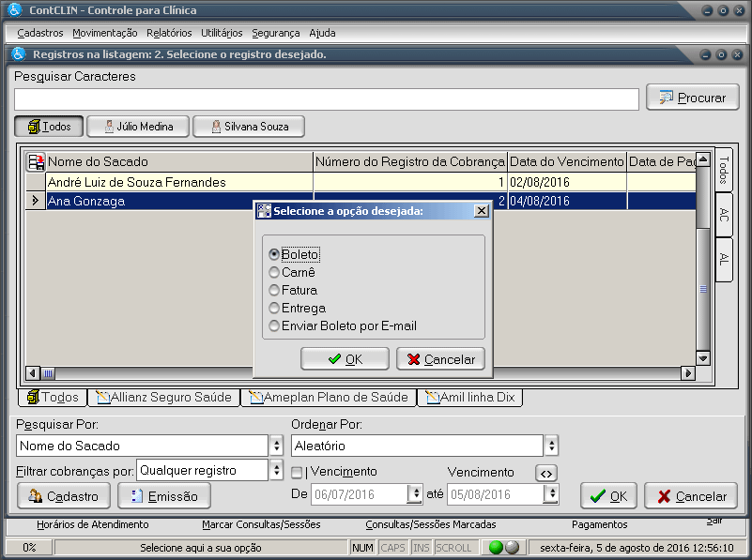Open Marcar Consultas/Sessões shortcut
752x560 pixels.
coord(261,524)
